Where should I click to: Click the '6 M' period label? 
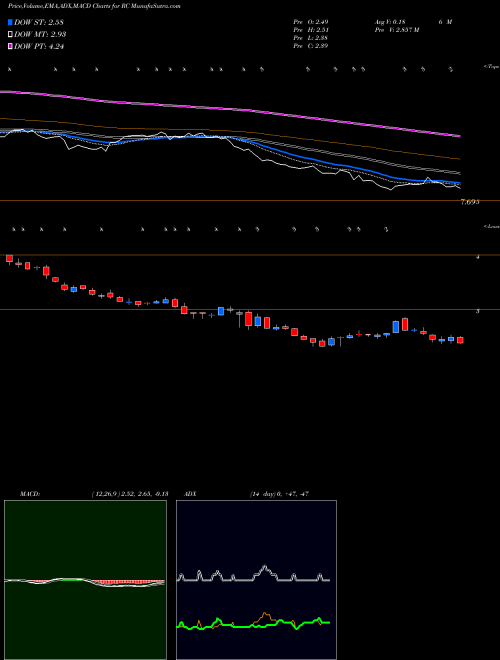(x=445, y=22)
